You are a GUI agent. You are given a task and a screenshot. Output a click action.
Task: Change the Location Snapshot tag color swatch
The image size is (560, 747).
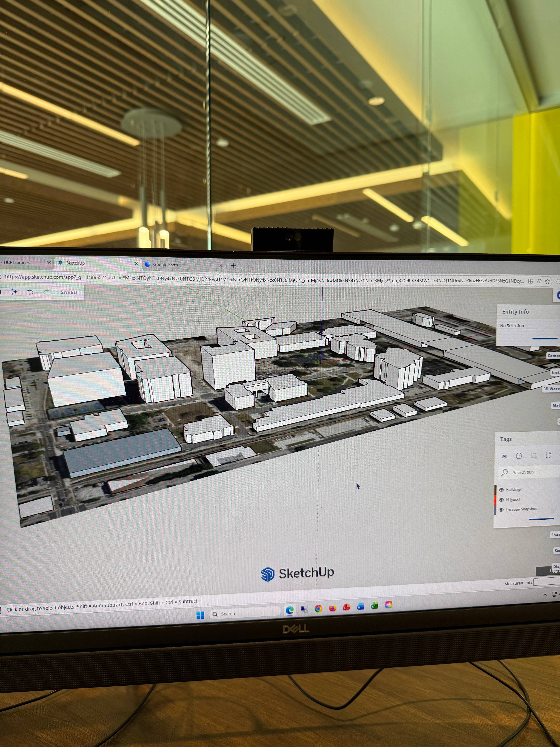[495, 510]
